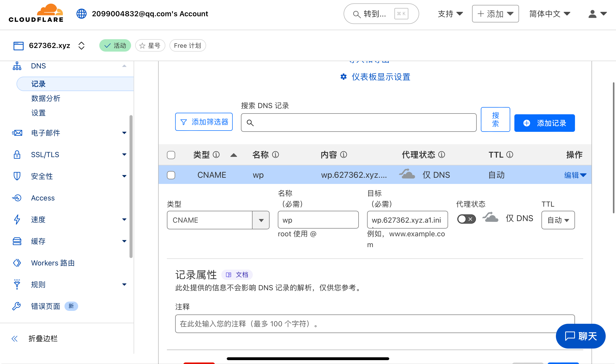Click the rules funnel icon
The width and height of the screenshot is (616, 364).
pos(17,285)
